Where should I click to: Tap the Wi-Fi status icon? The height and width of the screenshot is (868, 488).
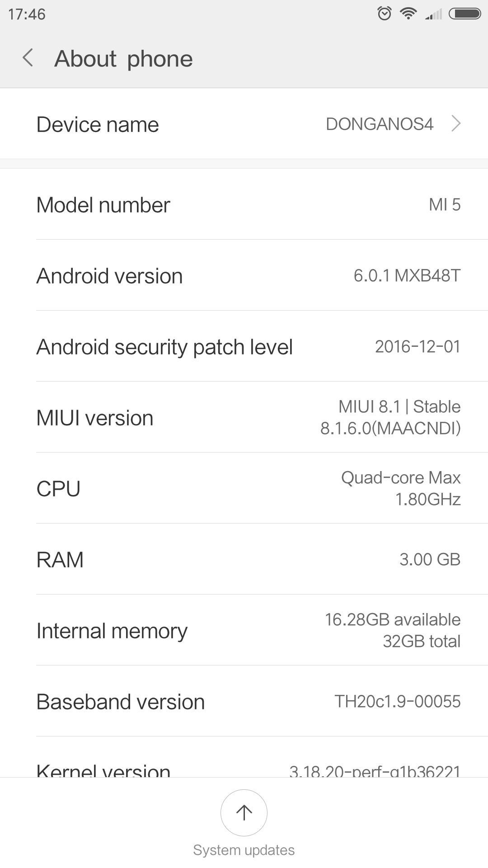point(408,14)
